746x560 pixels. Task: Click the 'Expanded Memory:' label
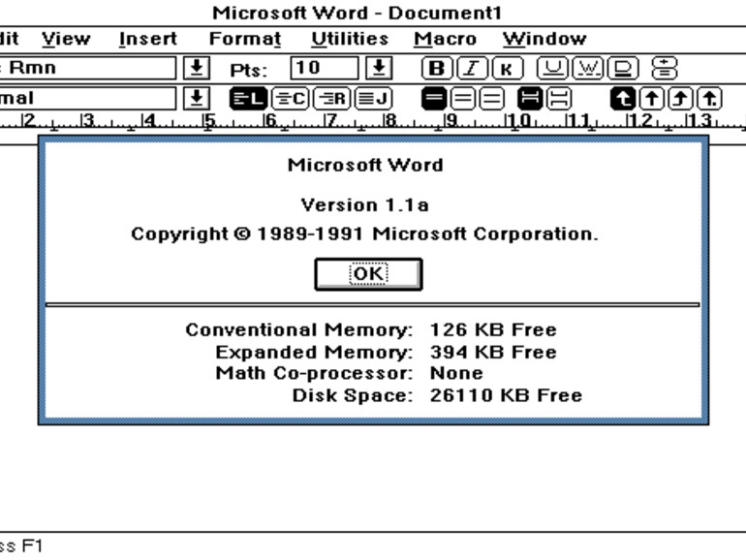[315, 352]
